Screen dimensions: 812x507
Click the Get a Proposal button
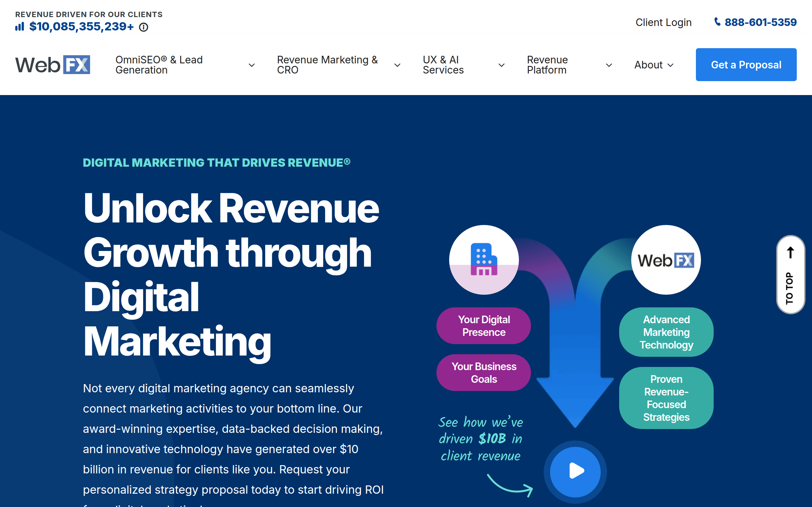[746, 65]
